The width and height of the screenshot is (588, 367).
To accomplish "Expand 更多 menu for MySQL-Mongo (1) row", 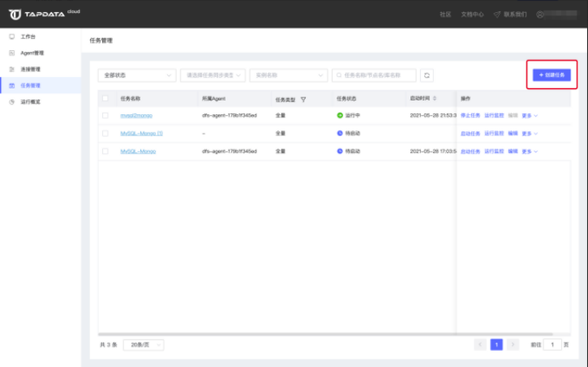I will [530, 134].
